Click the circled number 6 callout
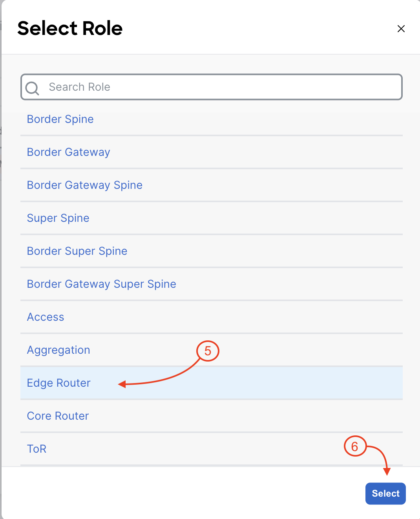 [355, 446]
